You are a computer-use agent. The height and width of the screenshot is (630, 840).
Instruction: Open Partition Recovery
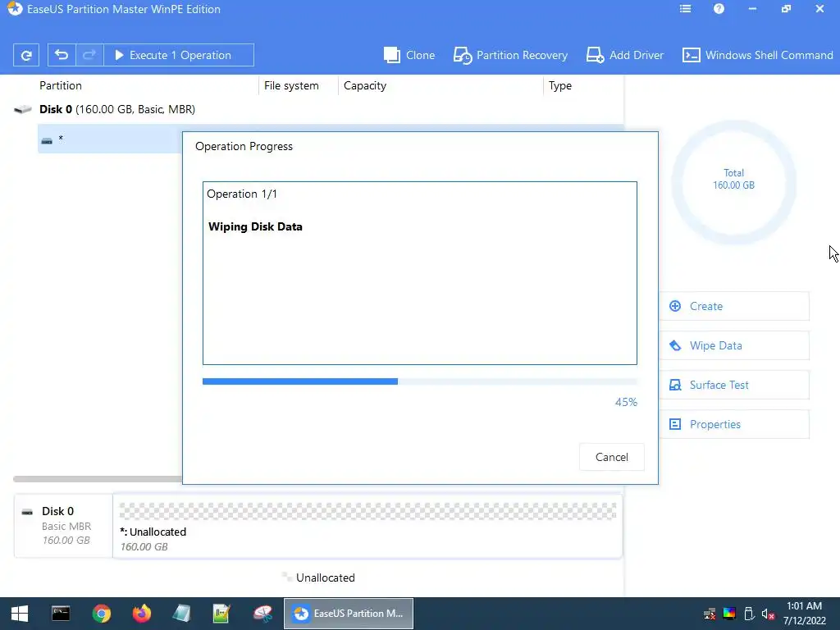510,55
